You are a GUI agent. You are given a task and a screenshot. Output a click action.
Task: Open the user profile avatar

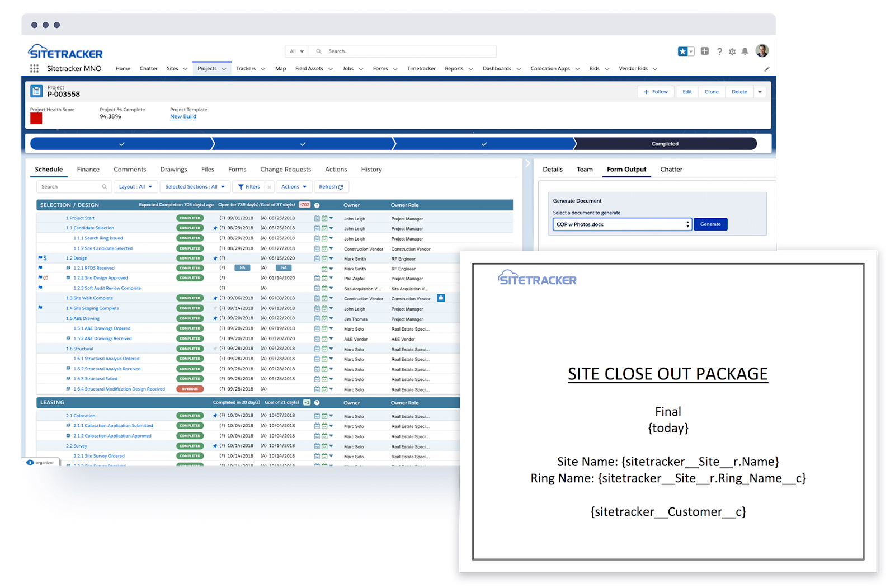pos(762,51)
